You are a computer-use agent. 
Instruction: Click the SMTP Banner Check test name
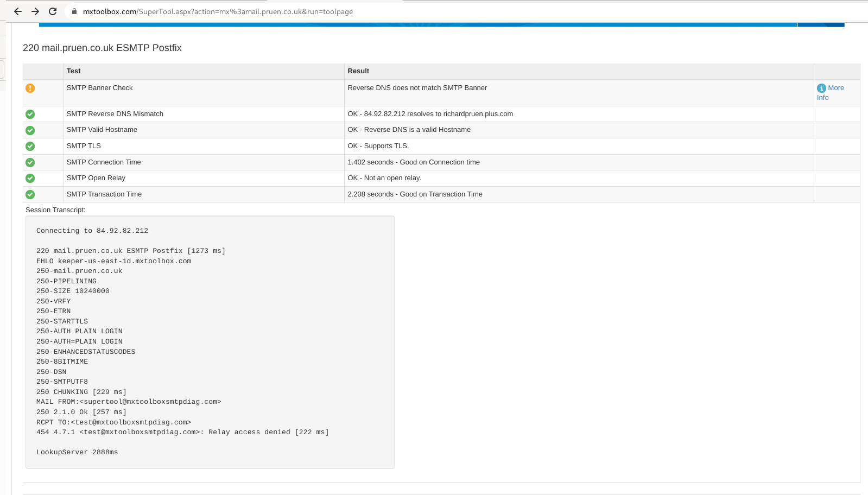pos(99,88)
